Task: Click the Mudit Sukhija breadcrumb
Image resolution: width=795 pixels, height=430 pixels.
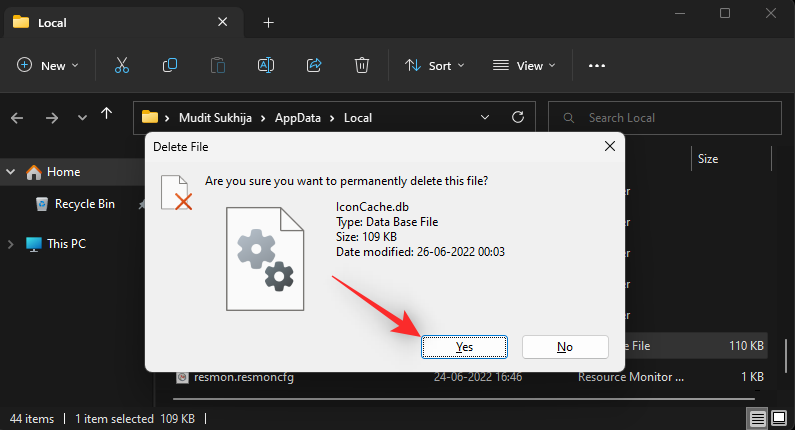Action: [x=215, y=118]
